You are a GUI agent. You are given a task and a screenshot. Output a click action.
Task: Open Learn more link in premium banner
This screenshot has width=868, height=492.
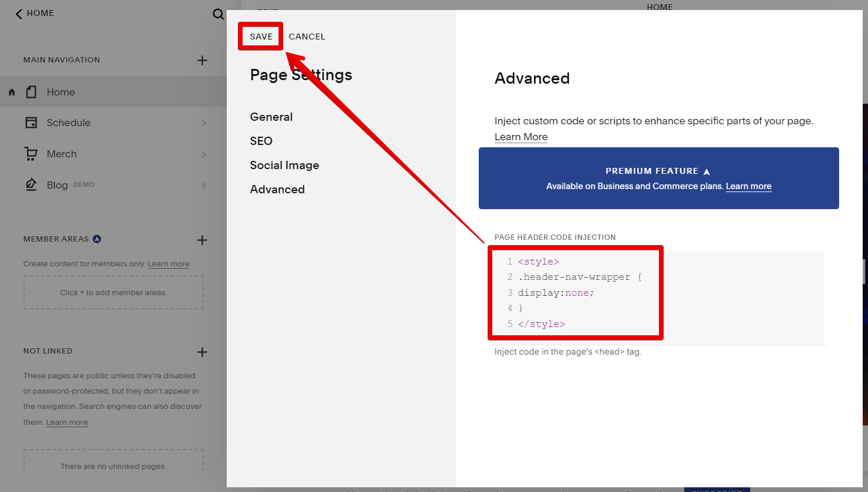[748, 186]
